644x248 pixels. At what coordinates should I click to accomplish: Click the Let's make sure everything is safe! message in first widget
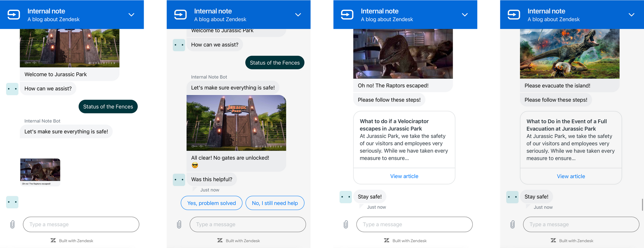[66, 132]
